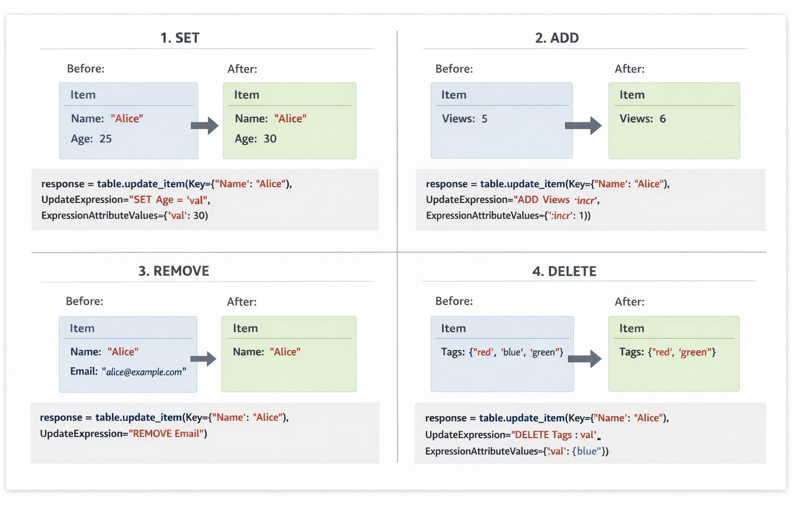The width and height of the screenshot is (798, 532).
Task: Select the "4. DELETE" section heading
Action: click(x=564, y=271)
